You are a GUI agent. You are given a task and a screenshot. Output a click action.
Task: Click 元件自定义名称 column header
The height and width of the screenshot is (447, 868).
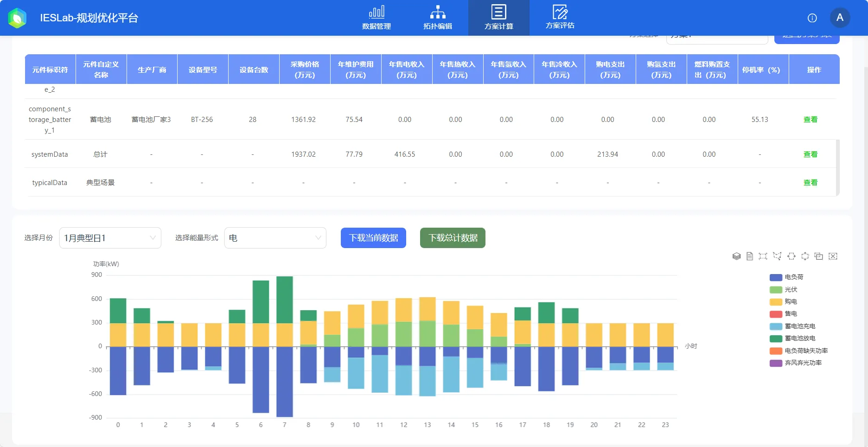click(101, 70)
